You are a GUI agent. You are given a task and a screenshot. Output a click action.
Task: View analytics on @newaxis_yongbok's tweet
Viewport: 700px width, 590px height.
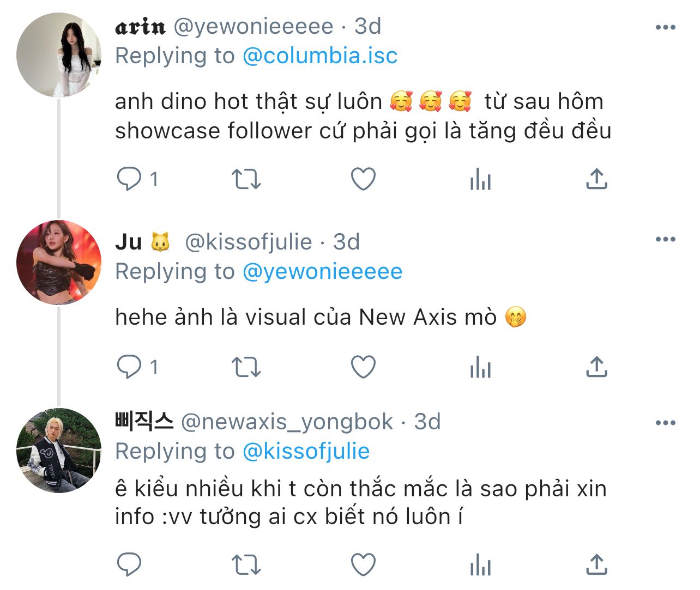[x=480, y=565]
